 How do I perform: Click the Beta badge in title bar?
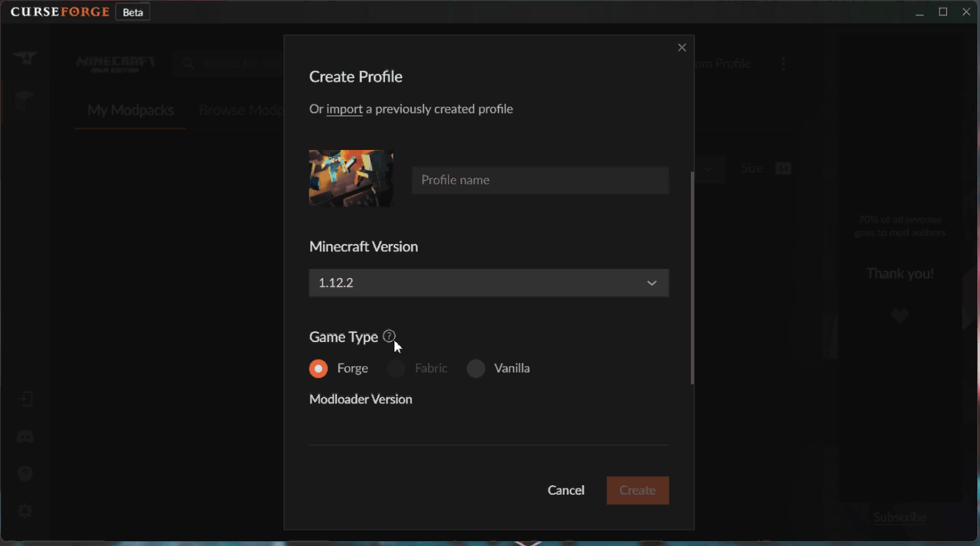pos(132,12)
